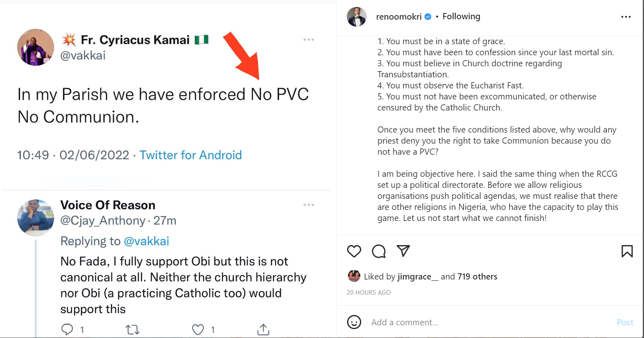Share post using paper plane icon
Screen dimensions: 644x338
tap(403, 251)
